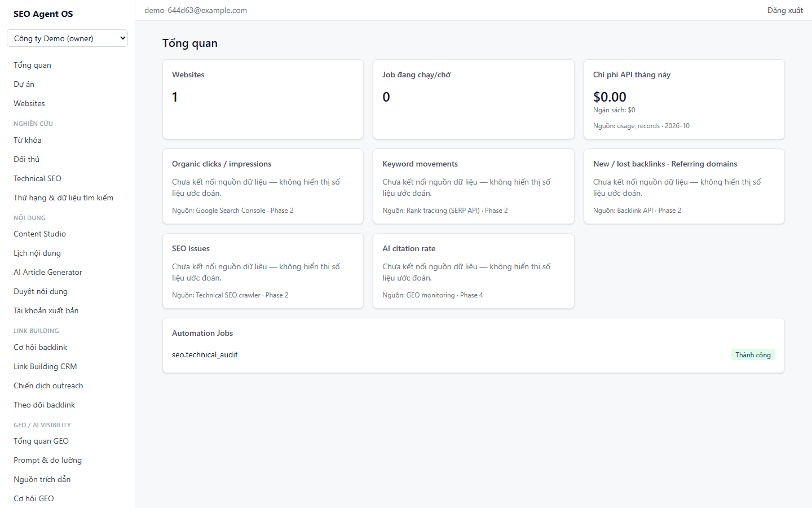This screenshot has height=508, width=812.
Task: Click Nguồn: usage_records · 2026-10 text
Action: tap(641, 126)
